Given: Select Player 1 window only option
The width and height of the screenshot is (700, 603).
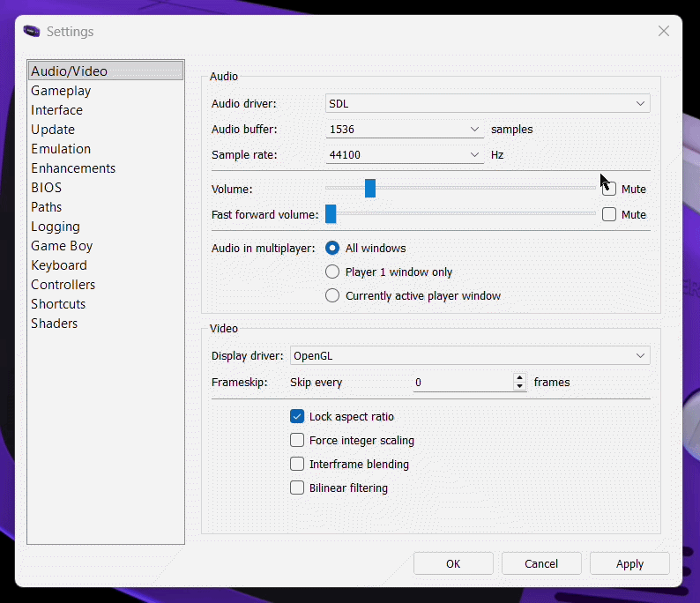Looking at the screenshot, I should tap(332, 272).
